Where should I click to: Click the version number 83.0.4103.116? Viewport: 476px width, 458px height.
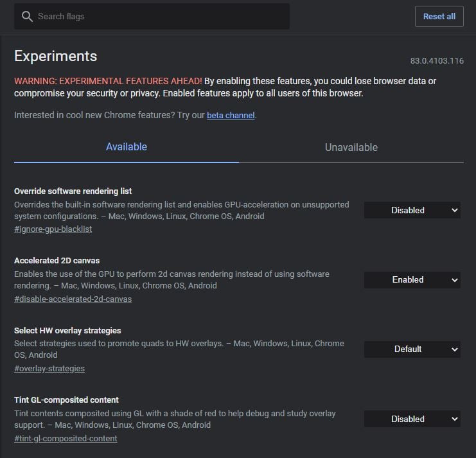pos(437,61)
